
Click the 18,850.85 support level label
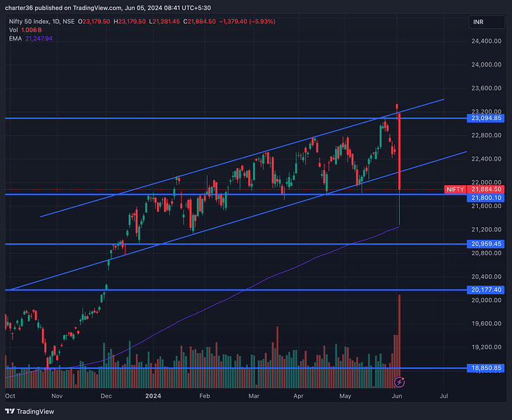pyautogui.click(x=486, y=368)
